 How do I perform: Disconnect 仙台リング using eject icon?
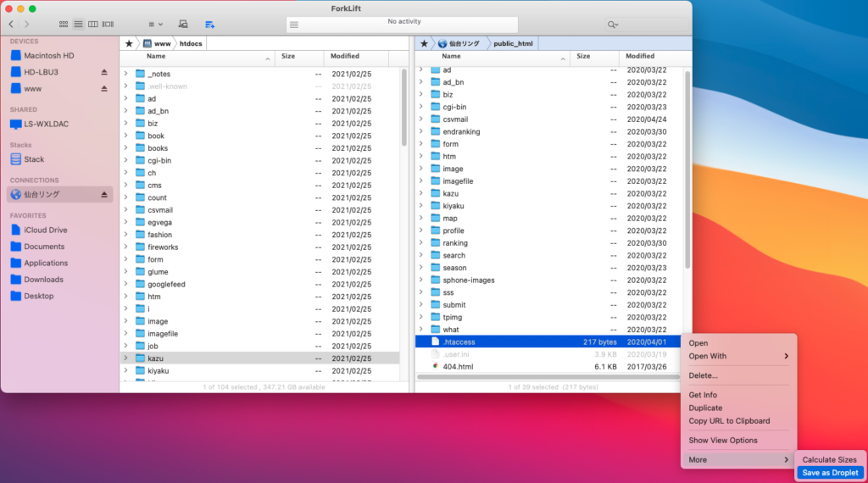click(x=104, y=195)
